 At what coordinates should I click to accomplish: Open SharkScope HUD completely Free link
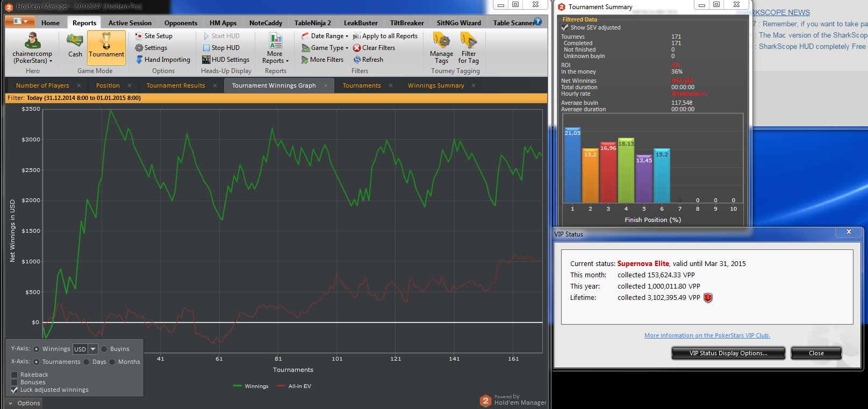pyautogui.click(x=812, y=47)
